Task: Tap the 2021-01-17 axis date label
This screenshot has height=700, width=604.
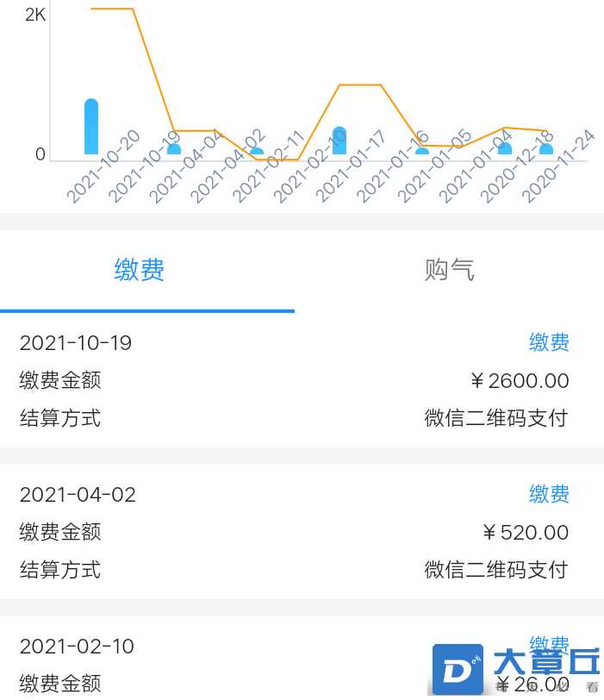Action: click(x=351, y=166)
